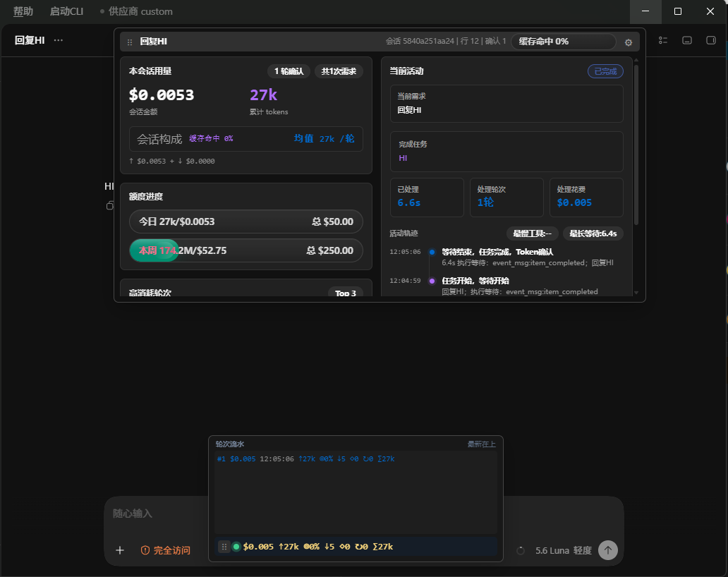This screenshot has width=728, height=577.
Task: Click the 27k 累计 tokens value
Action: click(x=263, y=95)
